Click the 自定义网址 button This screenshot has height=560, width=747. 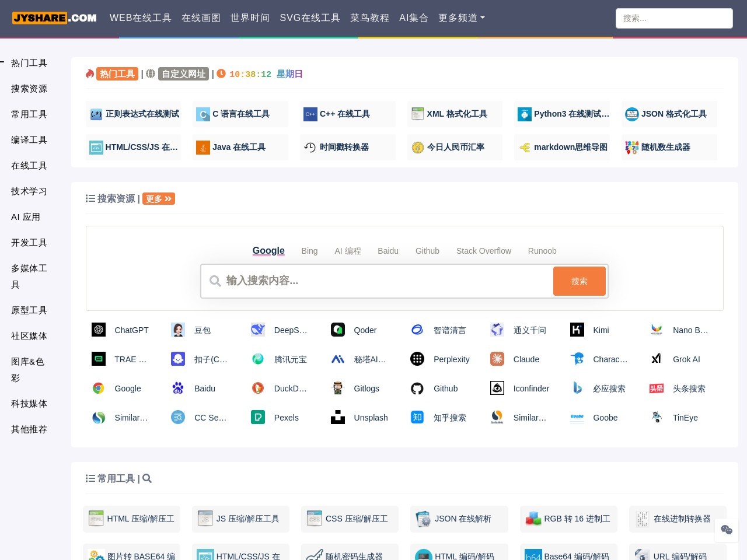tap(183, 74)
